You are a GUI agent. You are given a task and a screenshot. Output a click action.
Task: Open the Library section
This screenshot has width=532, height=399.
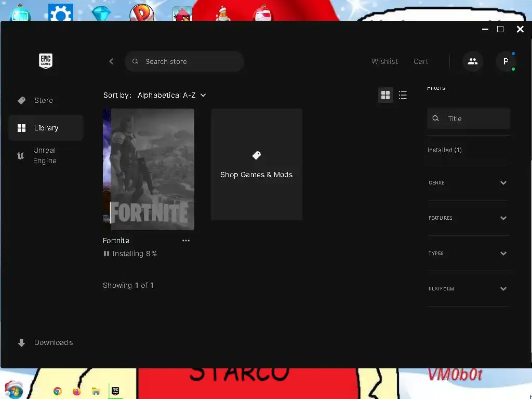tap(46, 128)
